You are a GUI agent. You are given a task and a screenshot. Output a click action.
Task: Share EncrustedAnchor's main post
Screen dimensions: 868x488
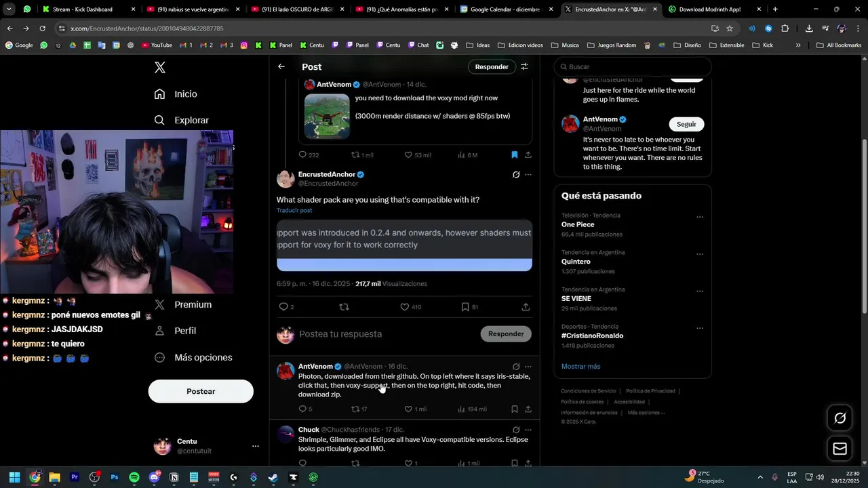coord(526,307)
